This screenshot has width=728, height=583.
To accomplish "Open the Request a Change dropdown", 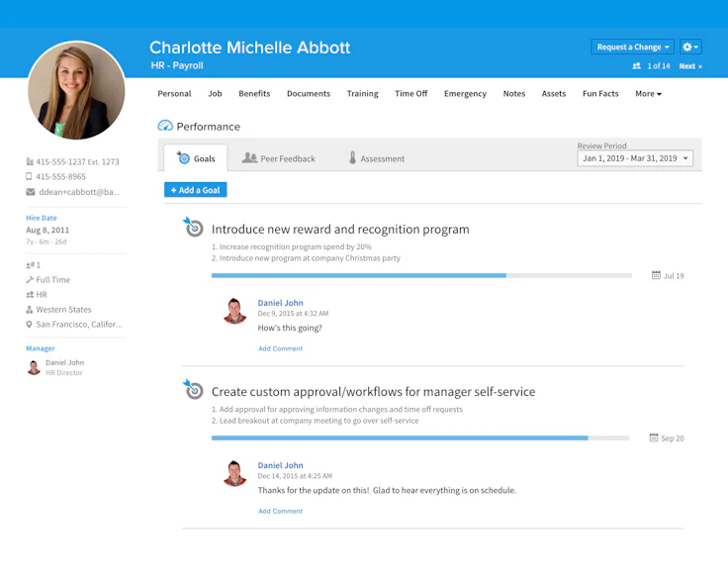I will coord(632,47).
